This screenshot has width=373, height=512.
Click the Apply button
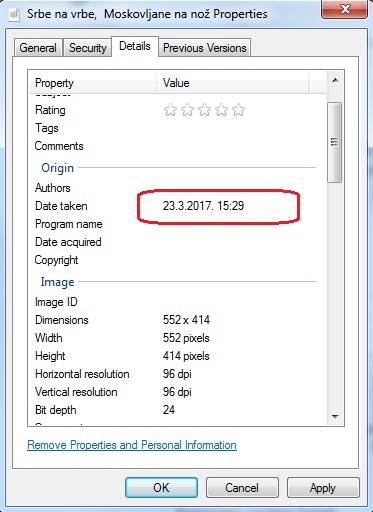323,488
